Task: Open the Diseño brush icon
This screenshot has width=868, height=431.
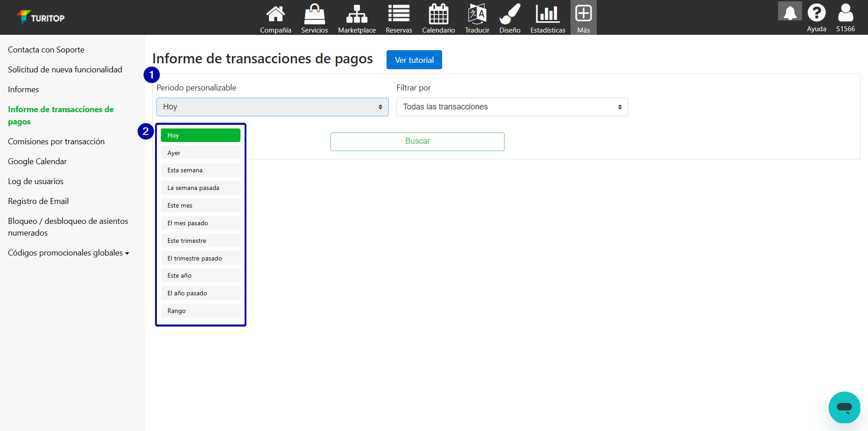Action: tap(509, 14)
